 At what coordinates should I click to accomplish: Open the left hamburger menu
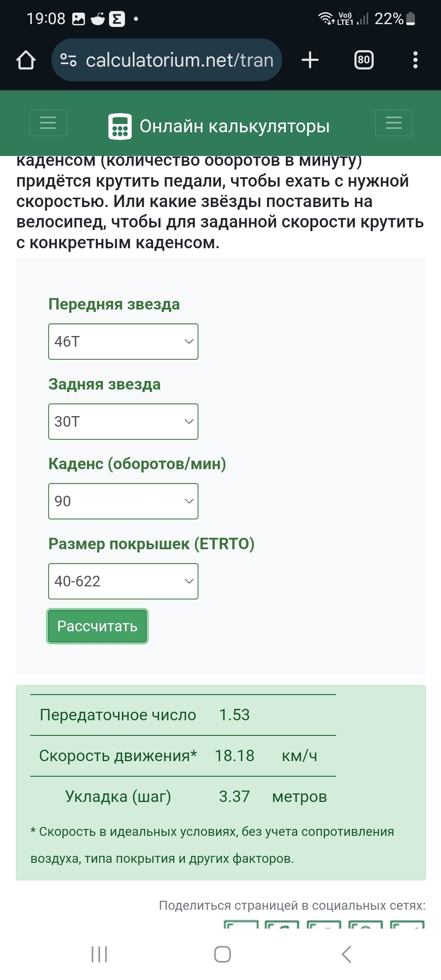pyautogui.click(x=48, y=122)
